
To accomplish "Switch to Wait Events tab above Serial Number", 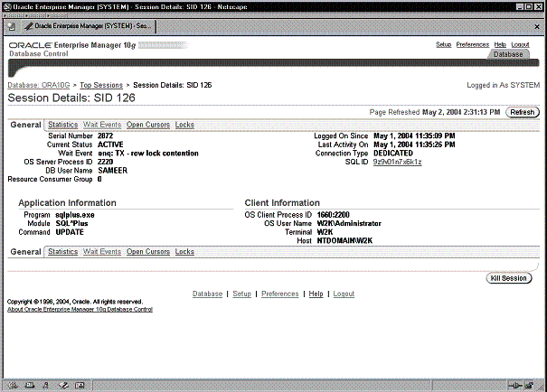I will click(102, 125).
